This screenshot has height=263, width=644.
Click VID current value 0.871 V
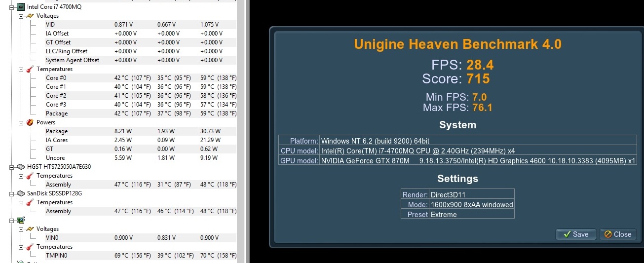tap(123, 25)
